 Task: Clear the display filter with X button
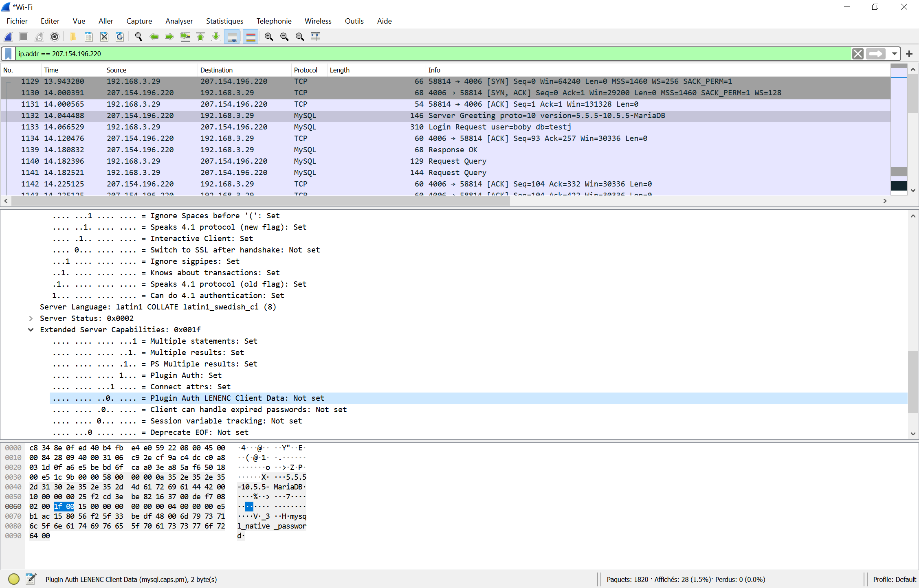click(x=857, y=54)
